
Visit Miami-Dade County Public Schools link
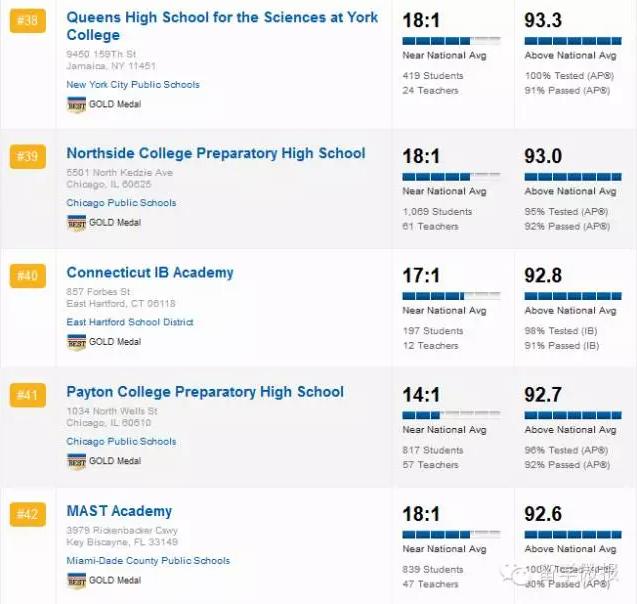point(148,561)
